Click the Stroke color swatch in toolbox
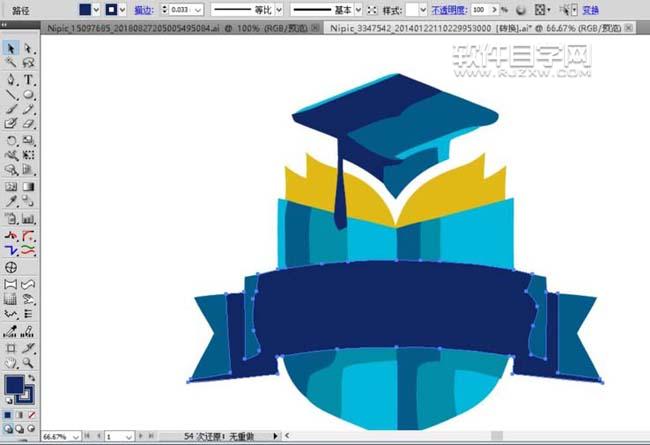This screenshot has width=650, height=445. pyautogui.click(x=26, y=396)
